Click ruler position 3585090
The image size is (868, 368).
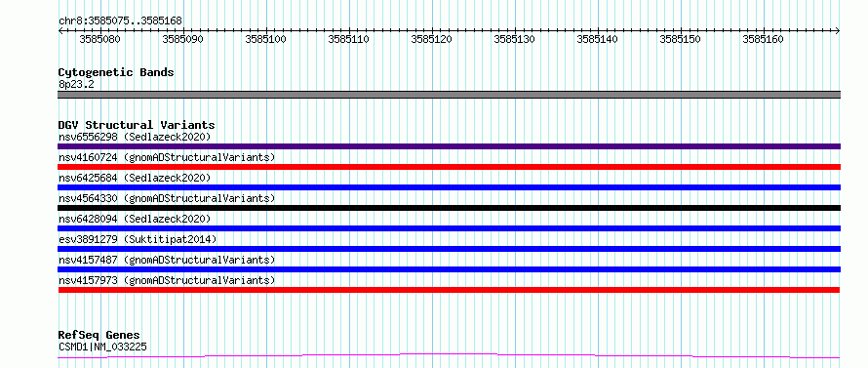183,39
